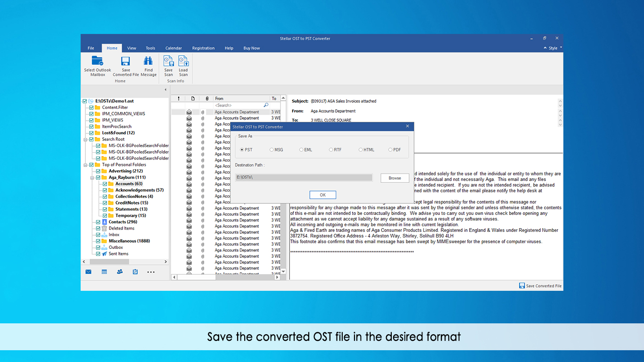Collapse the Search Root tree node
The height and width of the screenshot is (362, 644).
pos(86,140)
